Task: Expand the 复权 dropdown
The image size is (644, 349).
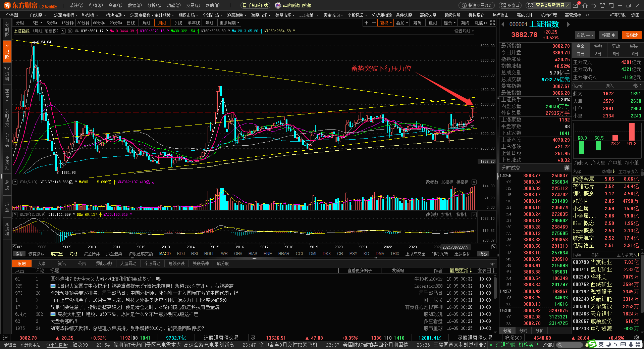Action: pos(386,23)
